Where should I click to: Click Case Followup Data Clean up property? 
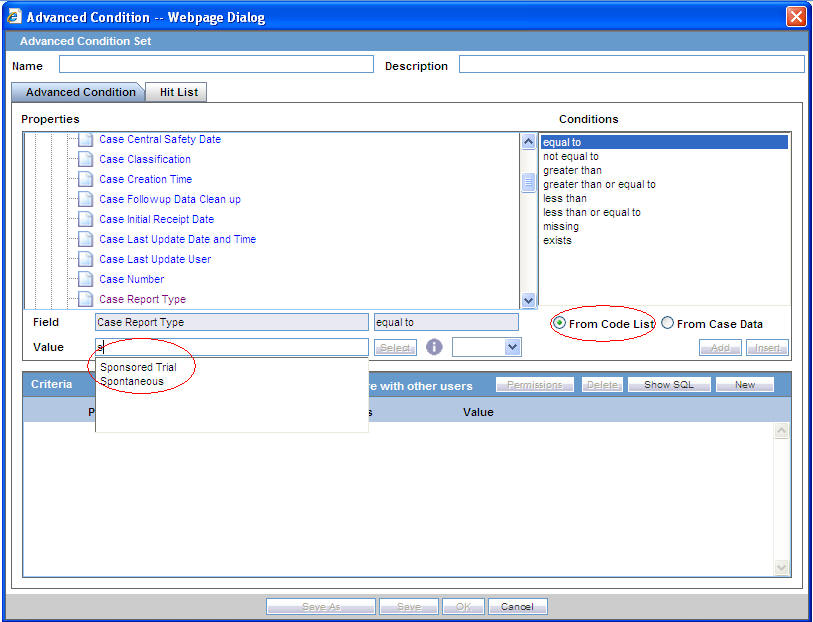[x=170, y=199]
